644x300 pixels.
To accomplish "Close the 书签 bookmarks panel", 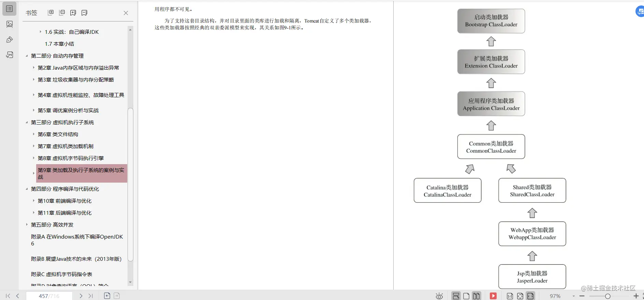I will pyautogui.click(x=126, y=13).
